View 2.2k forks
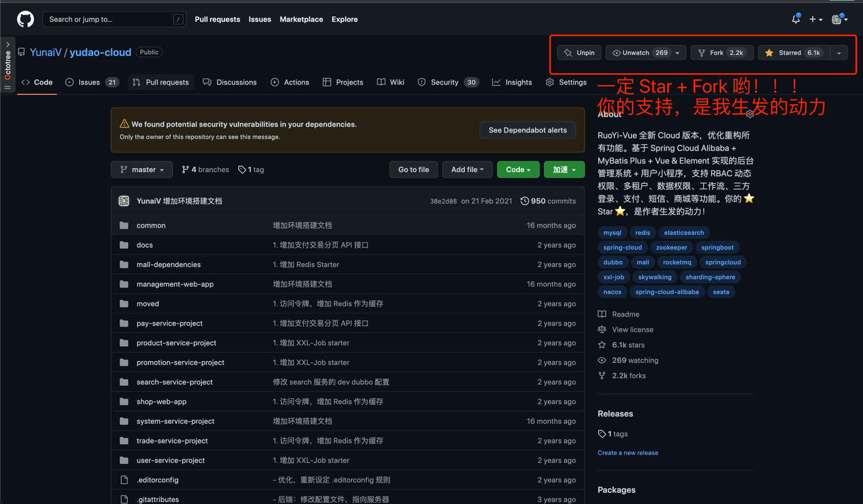The image size is (863, 504). click(622, 375)
